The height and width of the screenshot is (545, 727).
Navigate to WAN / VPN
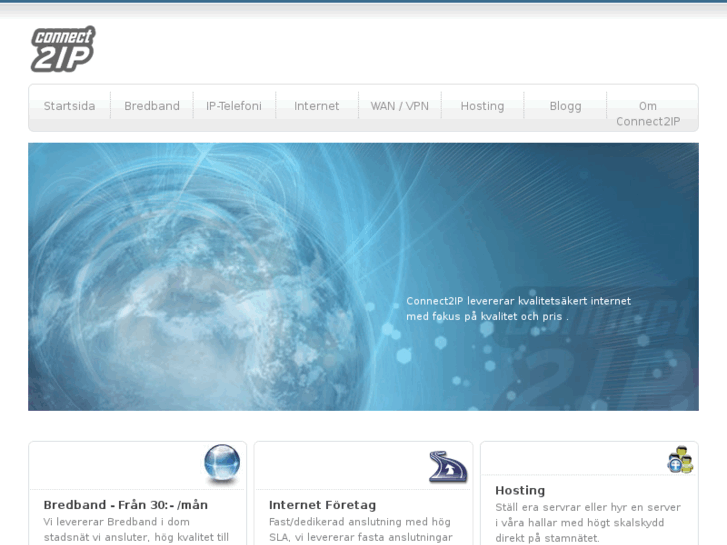coord(400,106)
